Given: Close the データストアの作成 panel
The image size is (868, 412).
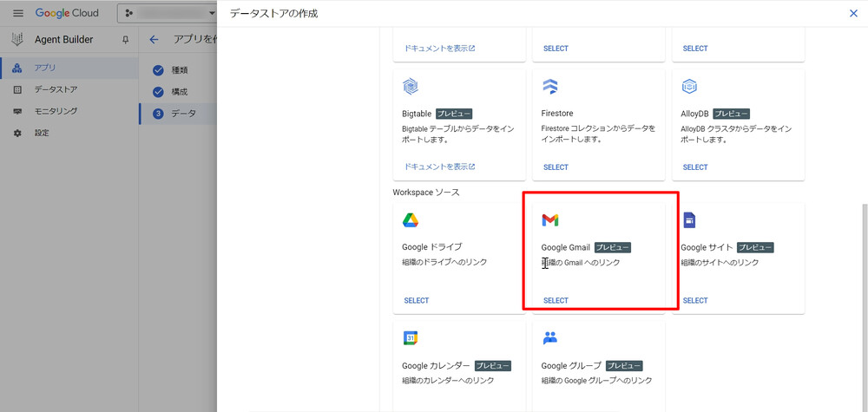Looking at the screenshot, I should tap(852, 13).
